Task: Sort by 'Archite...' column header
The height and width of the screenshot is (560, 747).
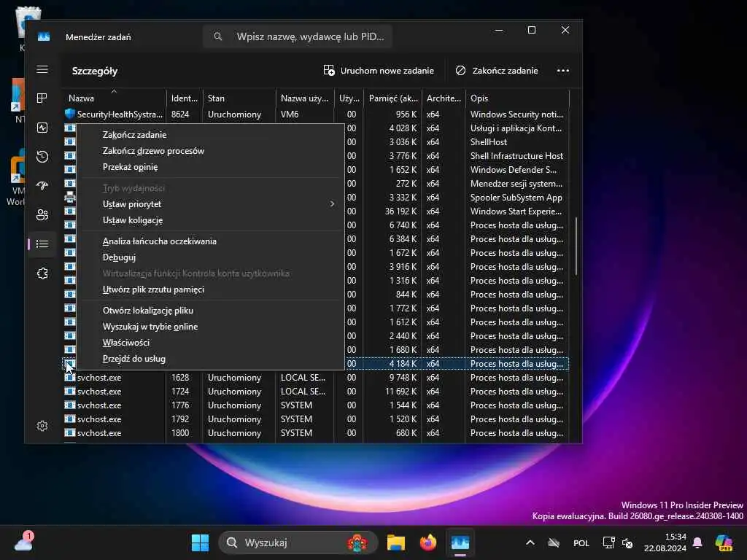Action: pos(444,98)
